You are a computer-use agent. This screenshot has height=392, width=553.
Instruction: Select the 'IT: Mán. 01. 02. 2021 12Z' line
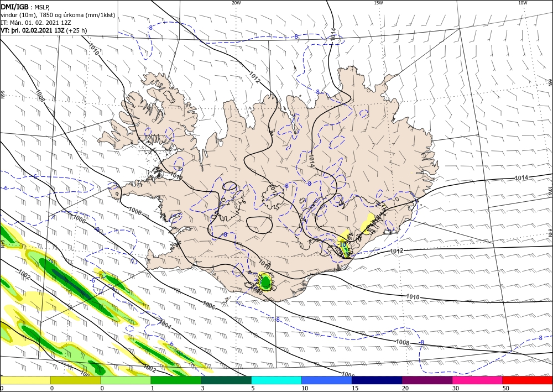pos(36,23)
